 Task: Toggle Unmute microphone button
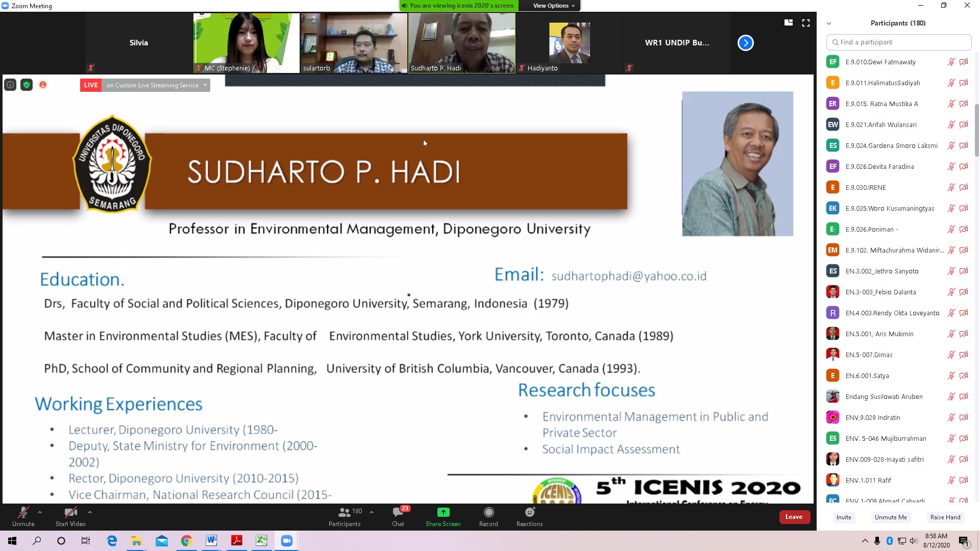[23, 517]
